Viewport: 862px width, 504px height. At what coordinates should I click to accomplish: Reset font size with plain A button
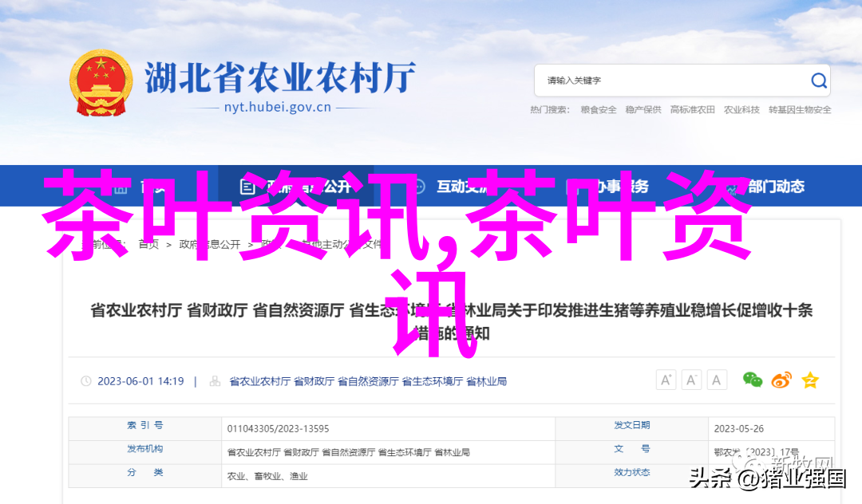coord(717,380)
